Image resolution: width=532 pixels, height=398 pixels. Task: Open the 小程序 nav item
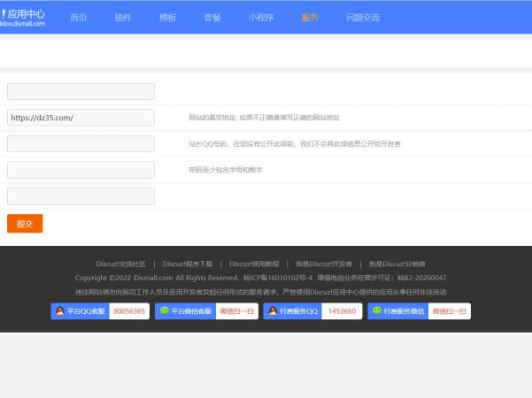tap(261, 18)
